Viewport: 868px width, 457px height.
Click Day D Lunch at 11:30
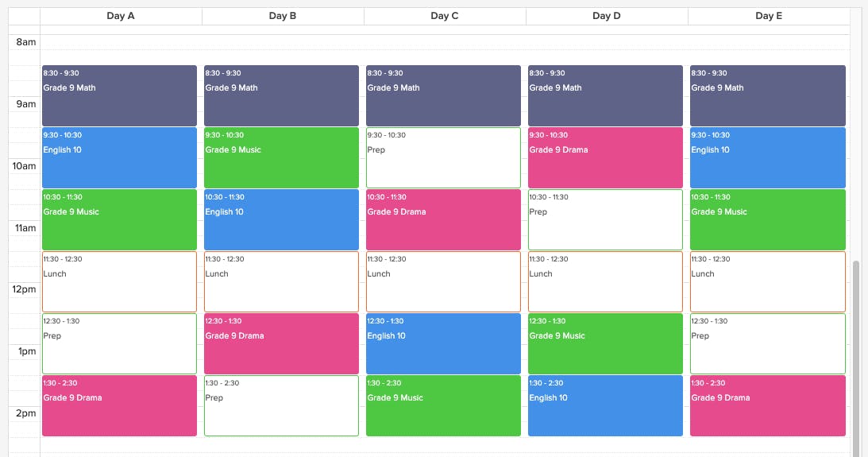[606, 282]
